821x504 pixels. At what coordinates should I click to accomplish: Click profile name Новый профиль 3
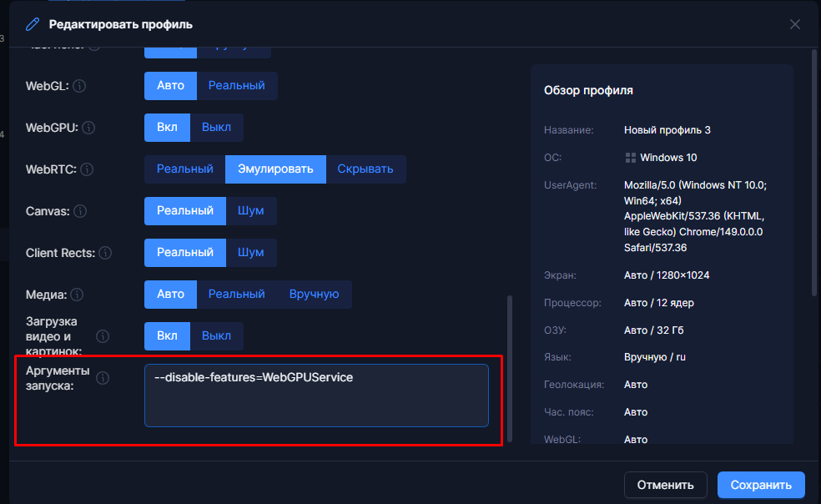click(x=667, y=130)
